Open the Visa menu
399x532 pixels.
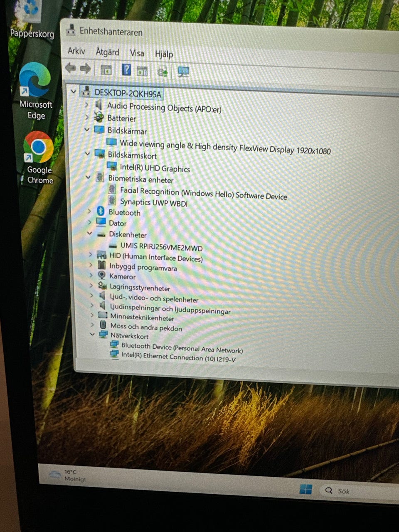pos(137,53)
